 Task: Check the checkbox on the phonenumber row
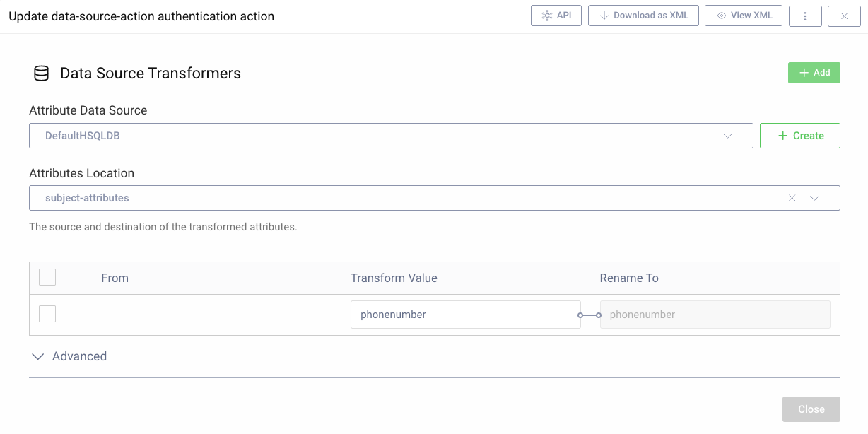click(47, 314)
